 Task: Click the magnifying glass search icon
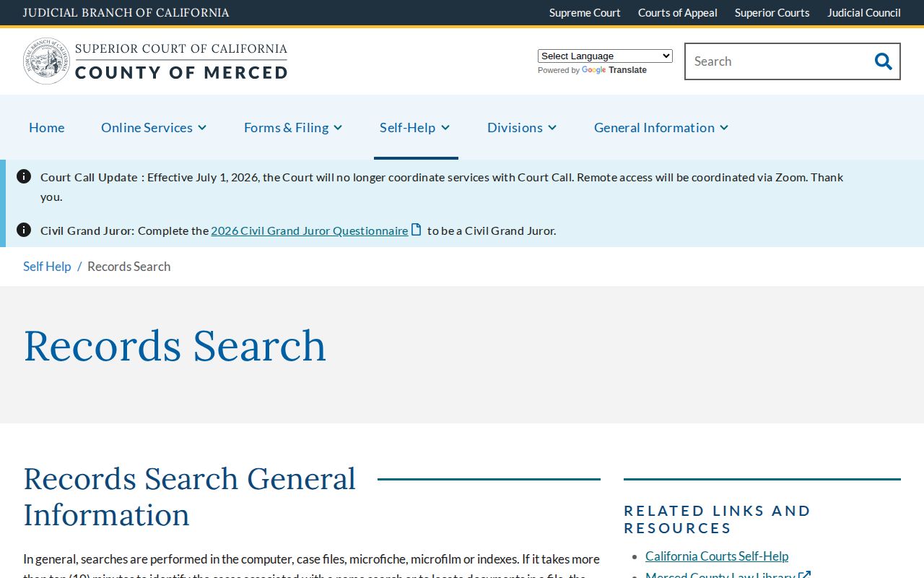(883, 61)
